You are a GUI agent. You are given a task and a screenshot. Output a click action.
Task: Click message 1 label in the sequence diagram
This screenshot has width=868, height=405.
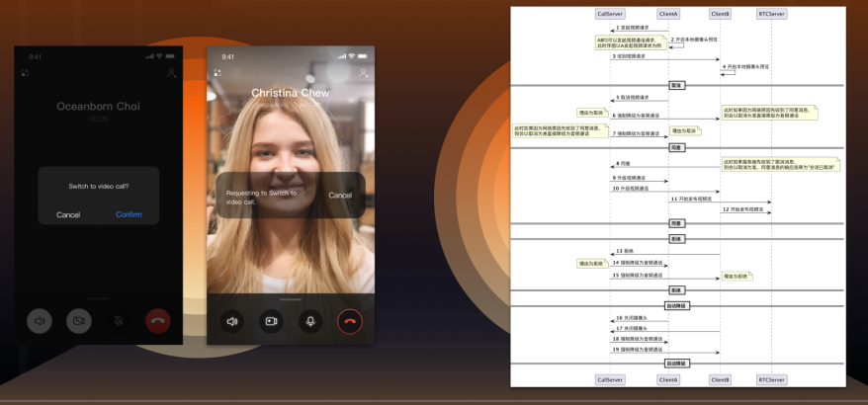point(632,27)
